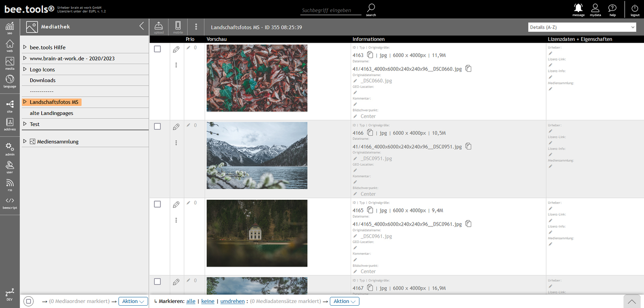
Task: Open the three-dot menu for image 4165
Action: pos(176,220)
